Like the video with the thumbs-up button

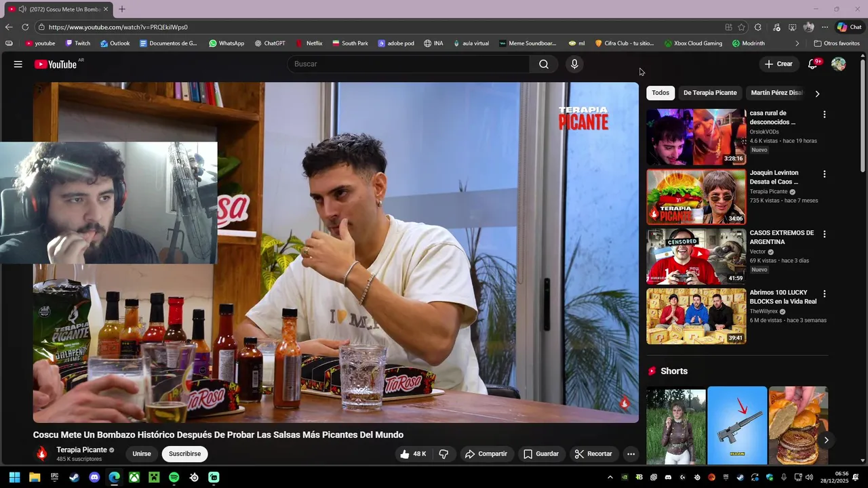(x=414, y=454)
